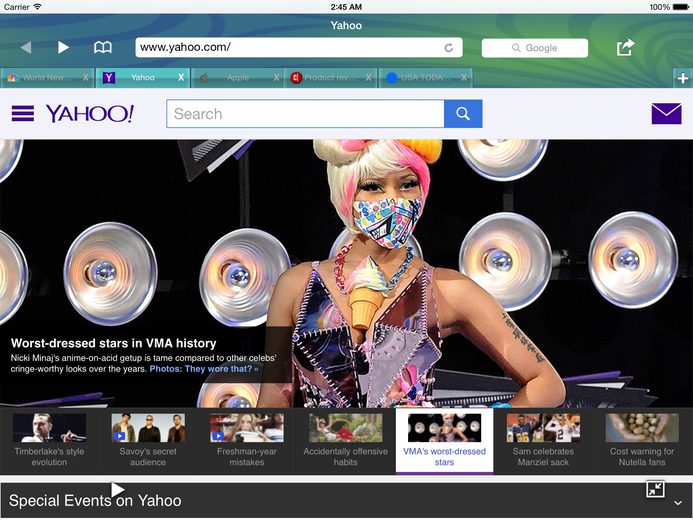Open the bookmarks book icon
693x520 pixels.
(x=103, y=47)
